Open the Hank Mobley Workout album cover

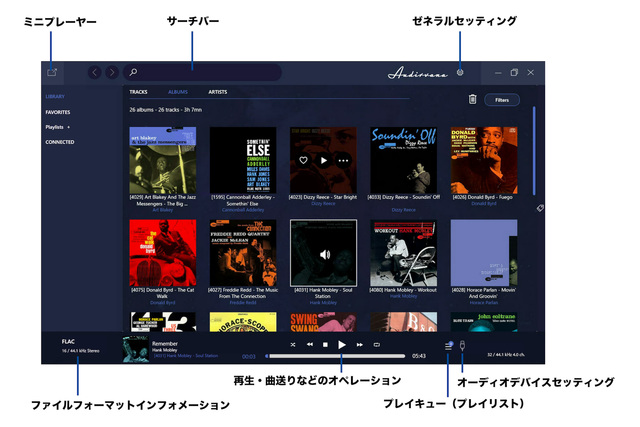[x=404, y=253]
